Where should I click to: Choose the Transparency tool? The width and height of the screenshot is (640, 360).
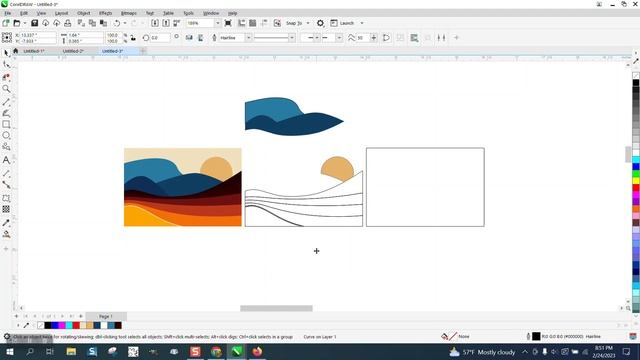6,209
